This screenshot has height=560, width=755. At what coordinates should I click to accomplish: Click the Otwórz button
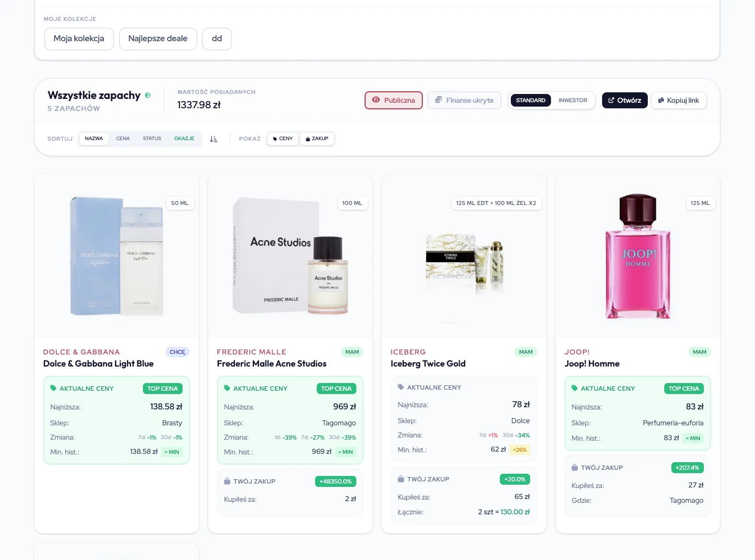(x=624, y=100)
